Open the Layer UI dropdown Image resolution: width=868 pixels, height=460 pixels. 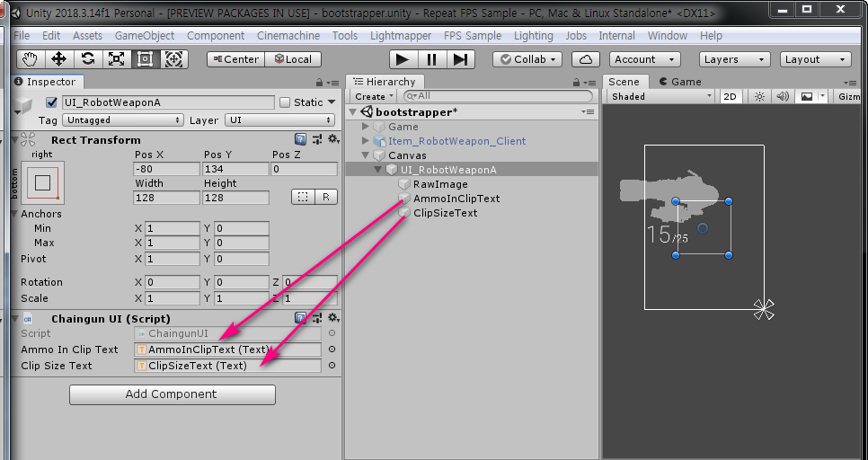(x=280, y=120)
